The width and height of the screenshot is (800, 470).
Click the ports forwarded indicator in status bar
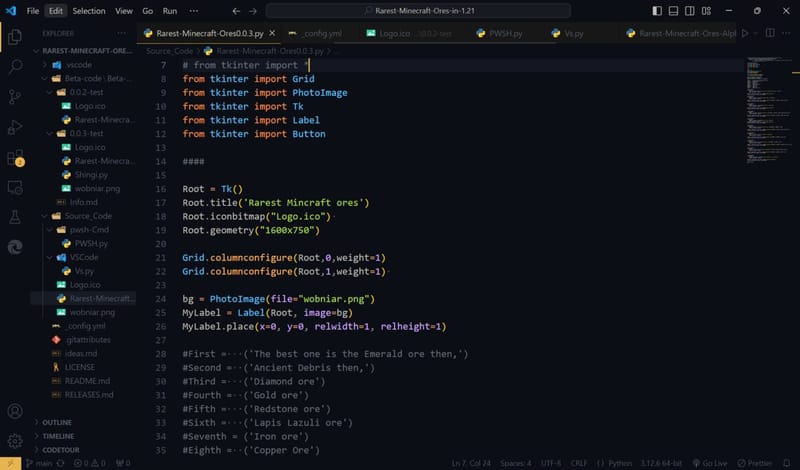(123, 463)
